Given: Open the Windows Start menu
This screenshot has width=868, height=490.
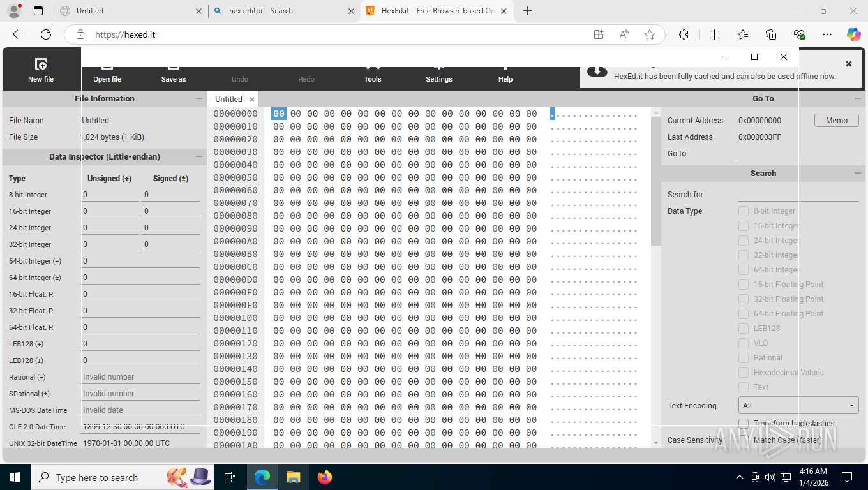Looking at the screenshot, I should point(15,477).
